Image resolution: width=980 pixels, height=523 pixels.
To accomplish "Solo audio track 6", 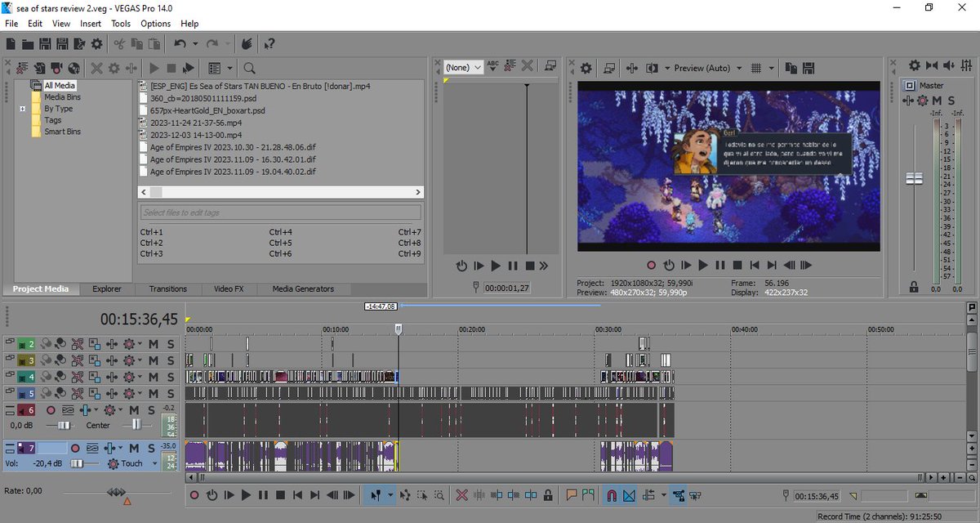I will point(151,410).
